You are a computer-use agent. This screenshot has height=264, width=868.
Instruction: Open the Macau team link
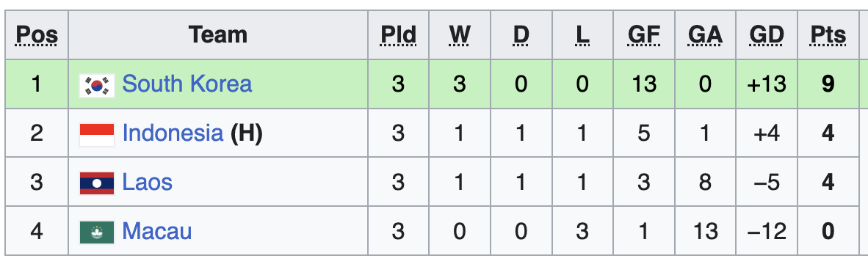point(156,231)
